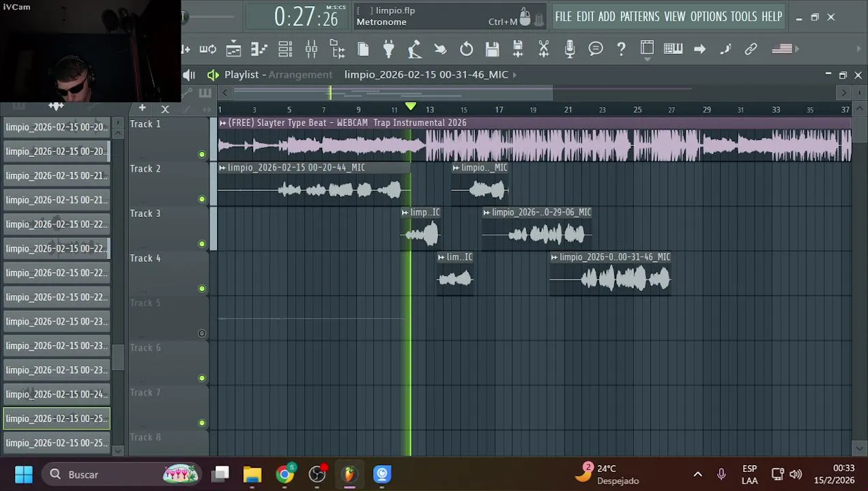Open the VIEW menu
The width and height of the screenshot is (868, 491).
pos(674,16)
